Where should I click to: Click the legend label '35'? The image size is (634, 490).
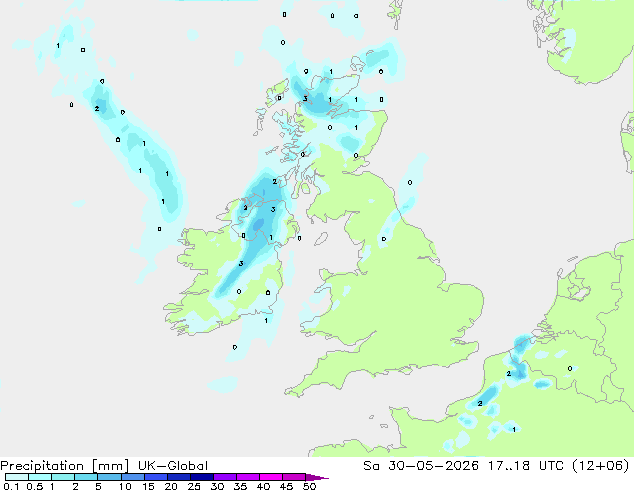[x=240, y=486]
